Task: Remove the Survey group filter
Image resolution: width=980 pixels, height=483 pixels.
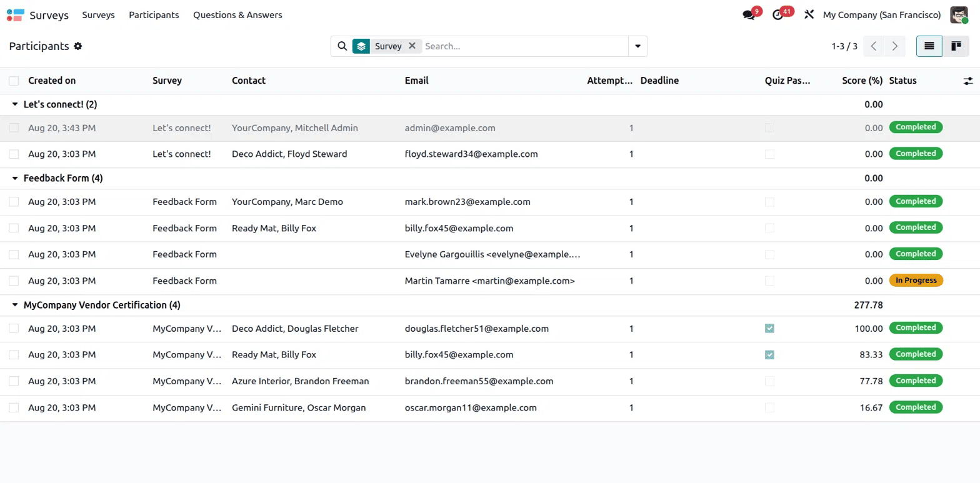Action: (x=412, y=46)
